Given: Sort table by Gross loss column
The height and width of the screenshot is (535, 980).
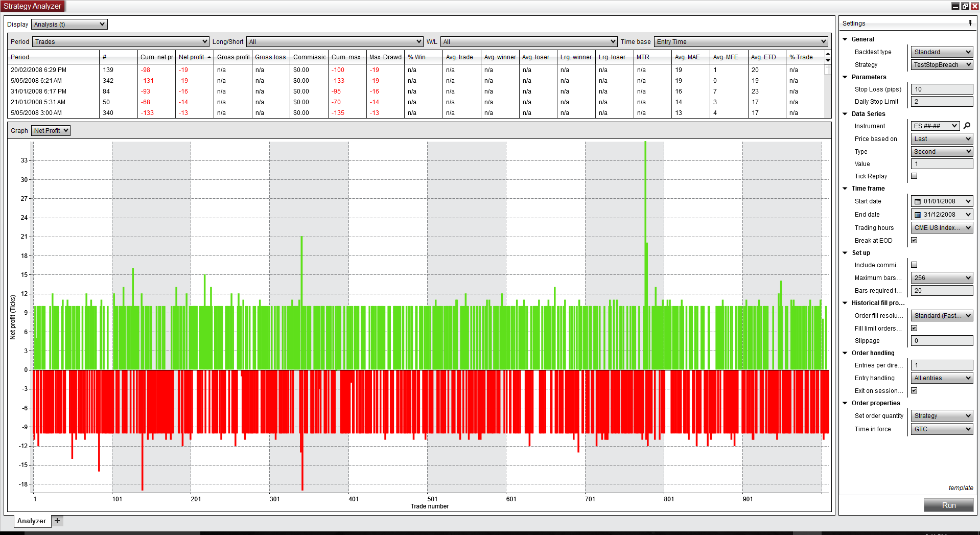Looking at the screenshot, I should [x=271, y=57].
